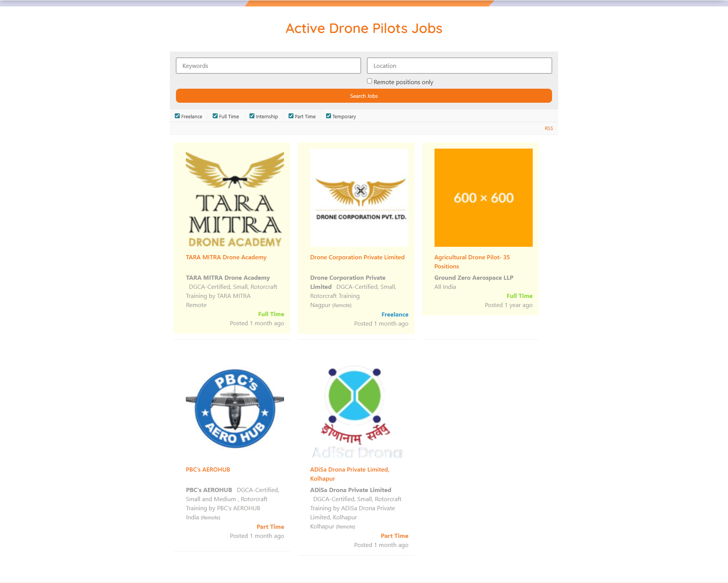
Task: Uncheck the Freelance job type filter
Action: [177, 116]
